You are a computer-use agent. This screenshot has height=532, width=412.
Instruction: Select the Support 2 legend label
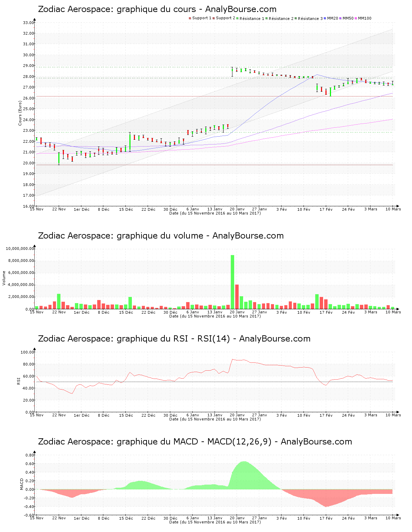click(x=226, y=18)
